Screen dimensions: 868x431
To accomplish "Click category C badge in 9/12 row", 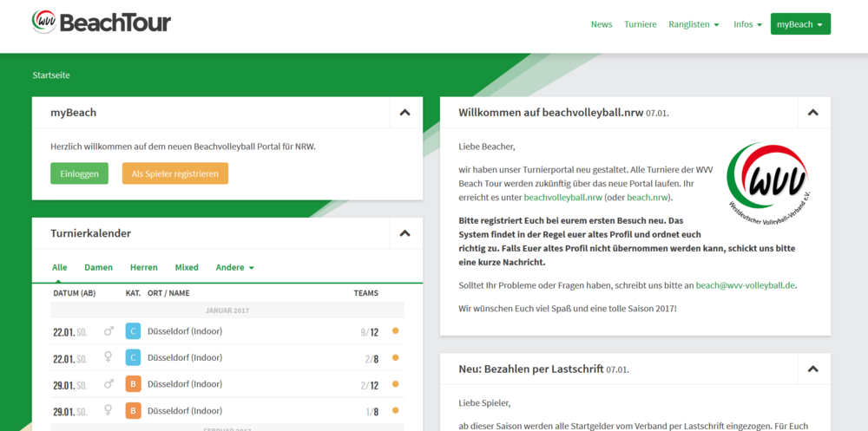I will pyautogui.click(x=133, y=331).
